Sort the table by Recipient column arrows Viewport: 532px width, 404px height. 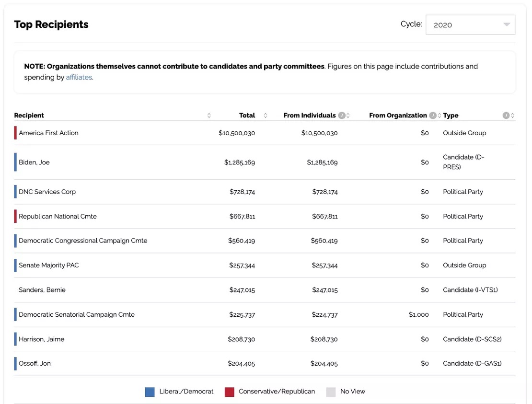[209, 115]
